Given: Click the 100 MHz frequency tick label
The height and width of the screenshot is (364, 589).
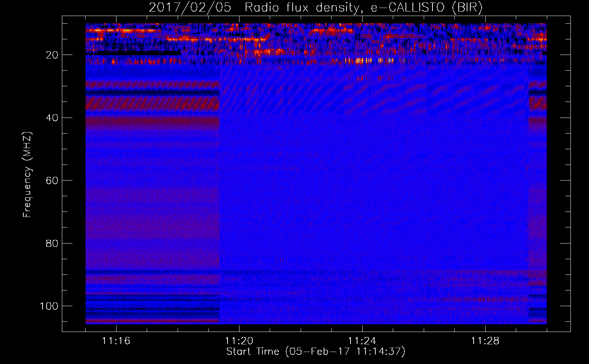Looking at the screenshot, I should click(x=49, y=306).
